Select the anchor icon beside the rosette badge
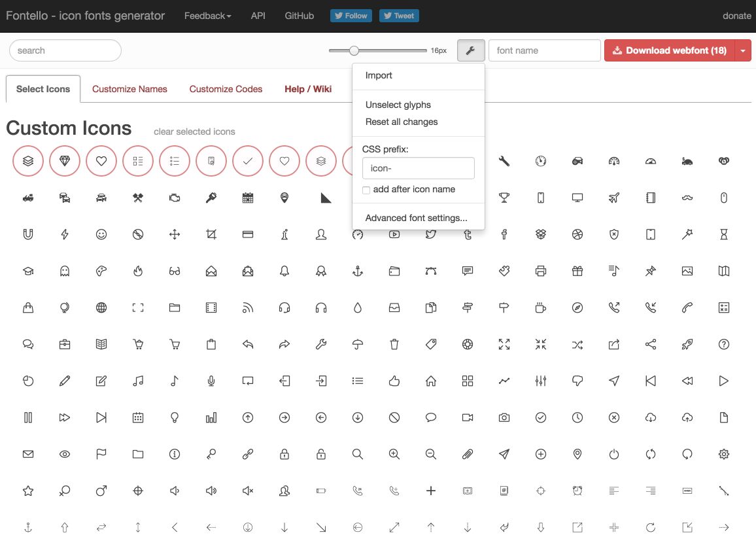The height and width of the screenshot is (556, 756). click(x=358, y=271)
